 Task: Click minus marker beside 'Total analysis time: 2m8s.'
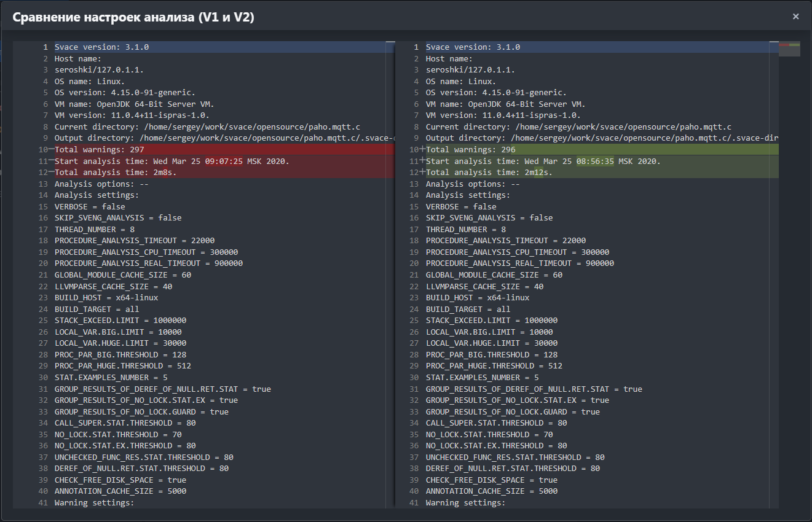tap(52, 173)
